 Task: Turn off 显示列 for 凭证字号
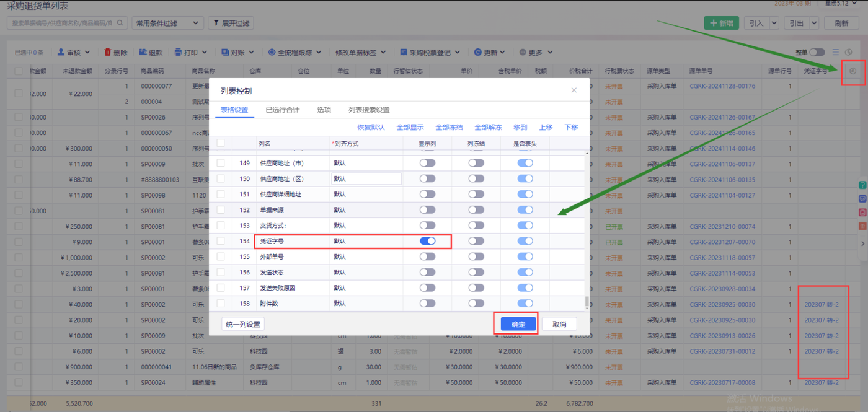pyautogui.click(x=427, y=241)
